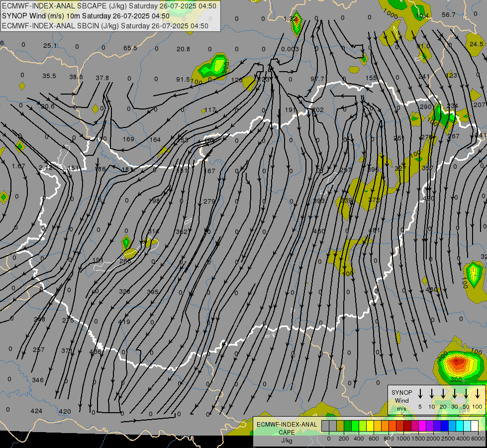Choose the cyan swatch in CAPE colour bar

459,426
